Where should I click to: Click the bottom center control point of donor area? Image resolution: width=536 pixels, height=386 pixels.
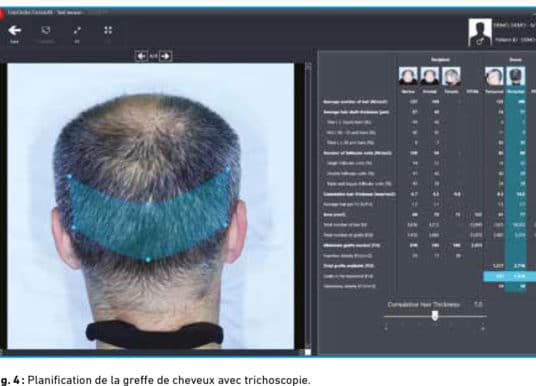[148, 260]
